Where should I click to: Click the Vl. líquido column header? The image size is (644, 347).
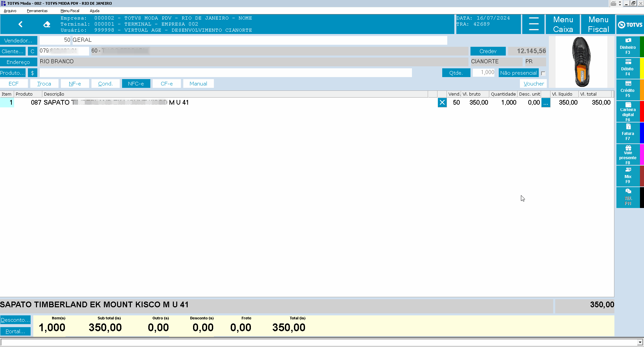coord(564,94)
